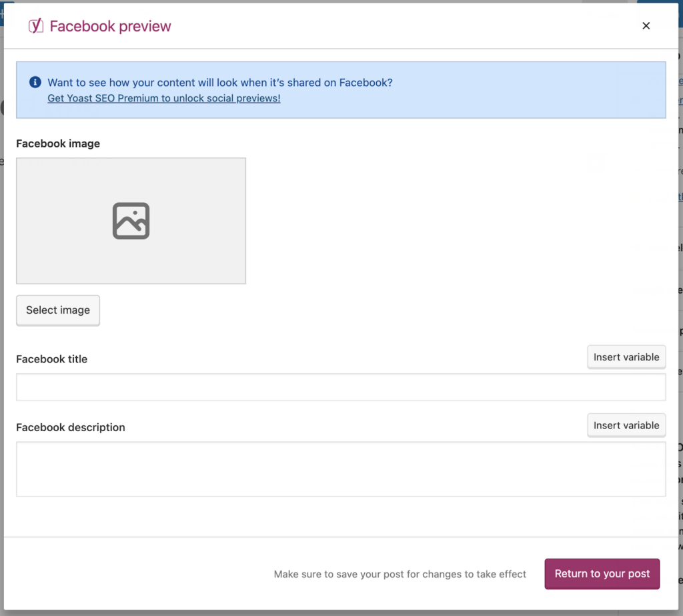Insert variable into Facebook title

pyautogui.click(x=626, y=357)
